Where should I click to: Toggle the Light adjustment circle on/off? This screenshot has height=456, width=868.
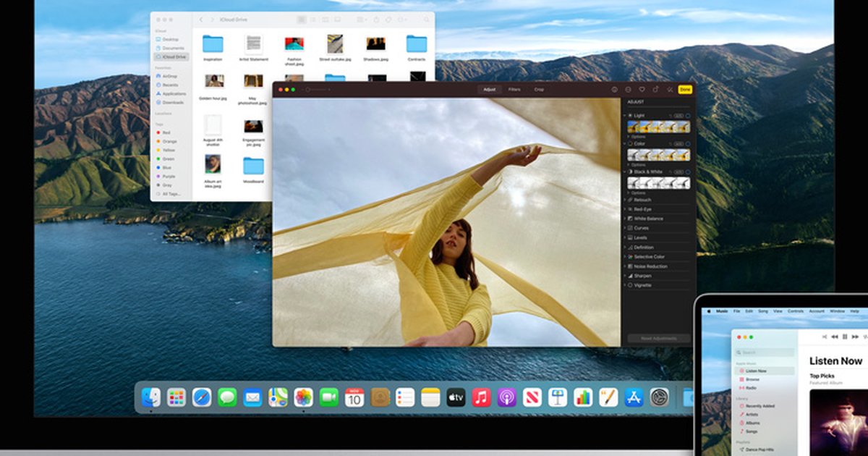coord(688,115)
